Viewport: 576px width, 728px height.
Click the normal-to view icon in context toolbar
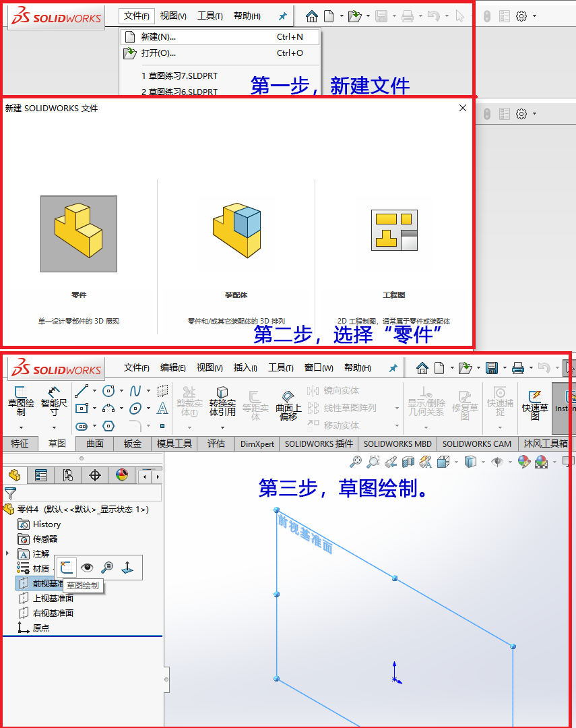point(127,568)
